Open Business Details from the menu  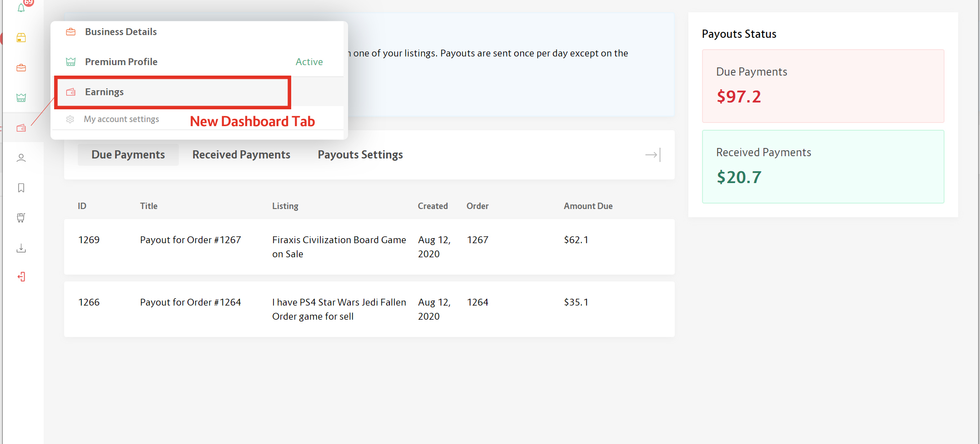point(121,32)
